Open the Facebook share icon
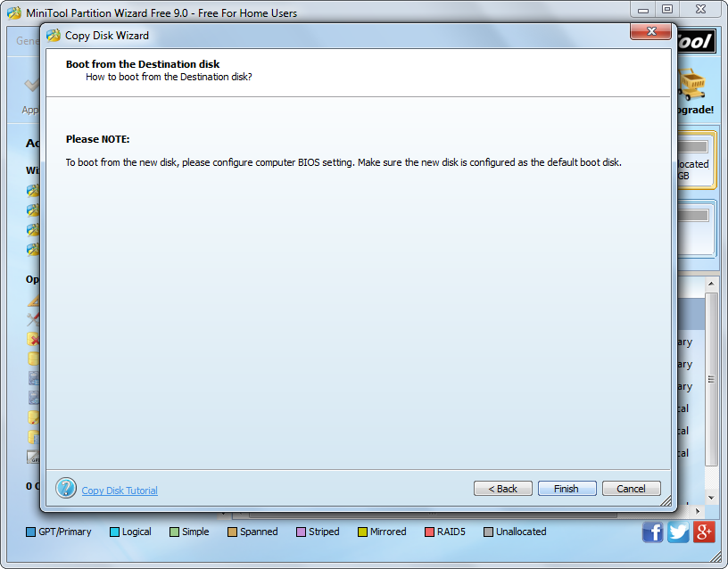The height and width of the screenshot is (569, 728). [x=653, y=532]
